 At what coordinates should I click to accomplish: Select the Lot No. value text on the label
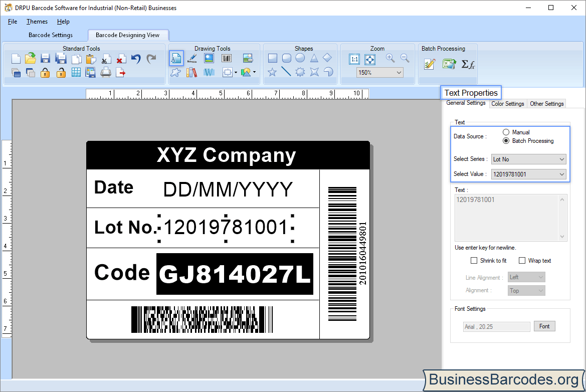click(x=226, y=227)
